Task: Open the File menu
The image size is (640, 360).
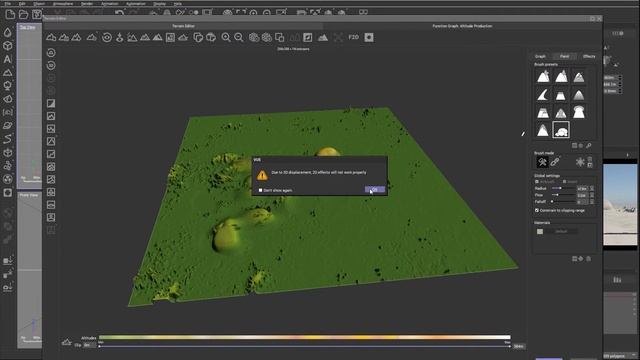Action: pyautogui.click(x=7, y=4)
